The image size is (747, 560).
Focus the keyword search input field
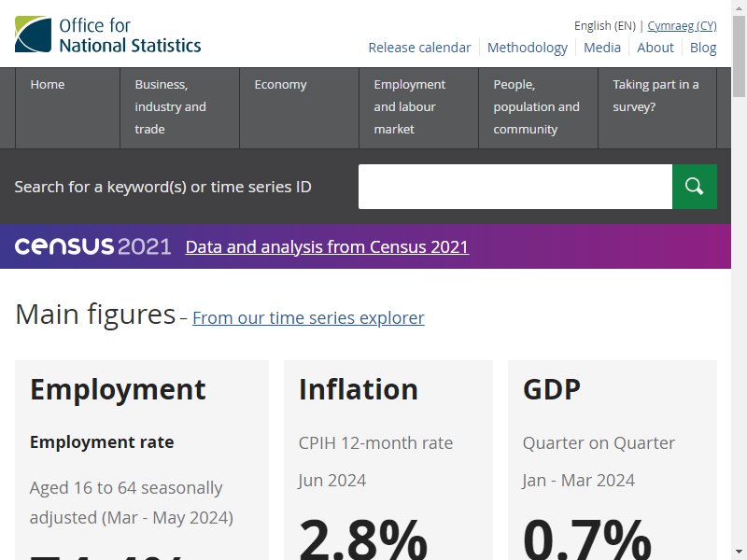[x=515, y=187]
